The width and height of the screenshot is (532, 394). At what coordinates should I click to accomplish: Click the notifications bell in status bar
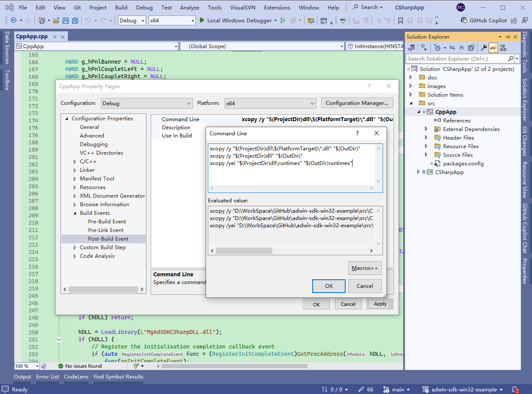click(x=515, y=389)
